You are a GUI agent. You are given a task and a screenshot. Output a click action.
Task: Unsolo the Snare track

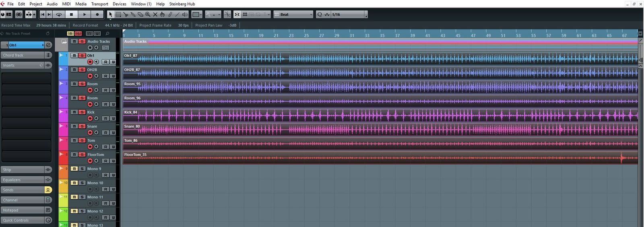click(x=82, y=126)
